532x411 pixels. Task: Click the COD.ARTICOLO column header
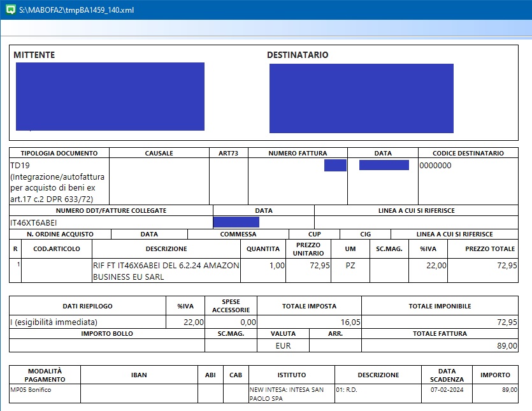(57, 249)
